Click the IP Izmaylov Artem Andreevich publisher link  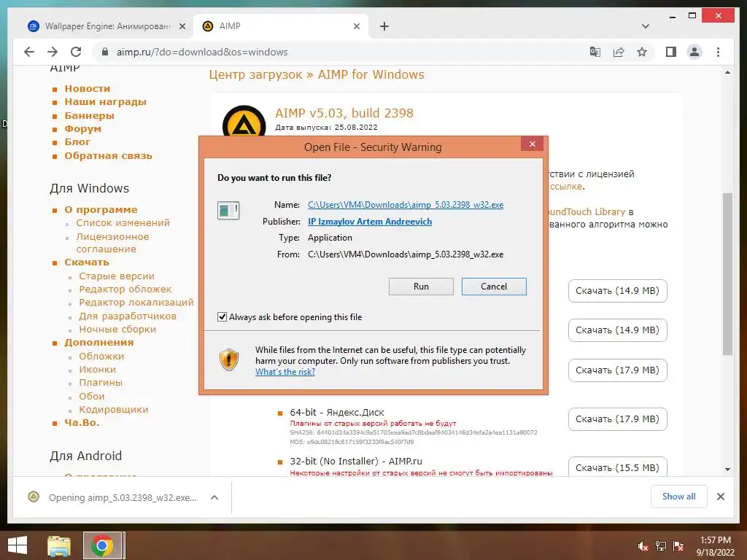pyautogui.click(x=370, y=222)
